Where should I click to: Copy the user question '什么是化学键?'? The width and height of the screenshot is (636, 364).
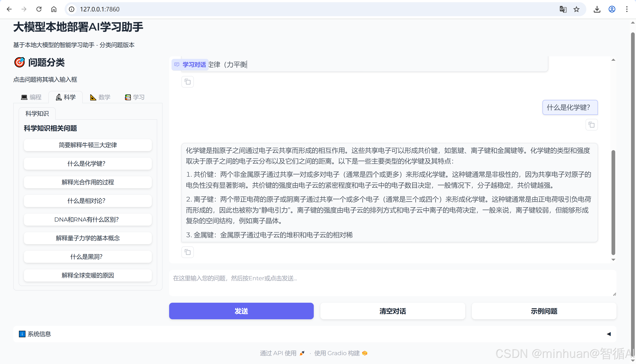[591, 125]
